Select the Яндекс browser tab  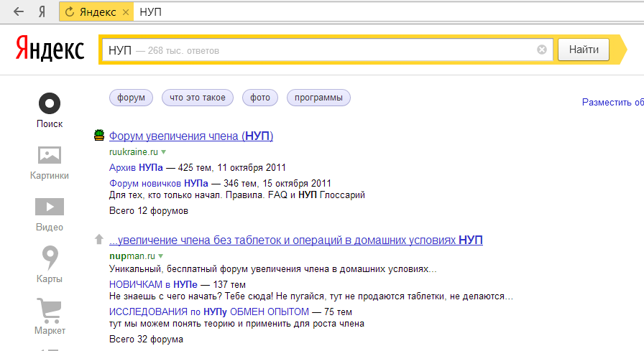point(97,12)
